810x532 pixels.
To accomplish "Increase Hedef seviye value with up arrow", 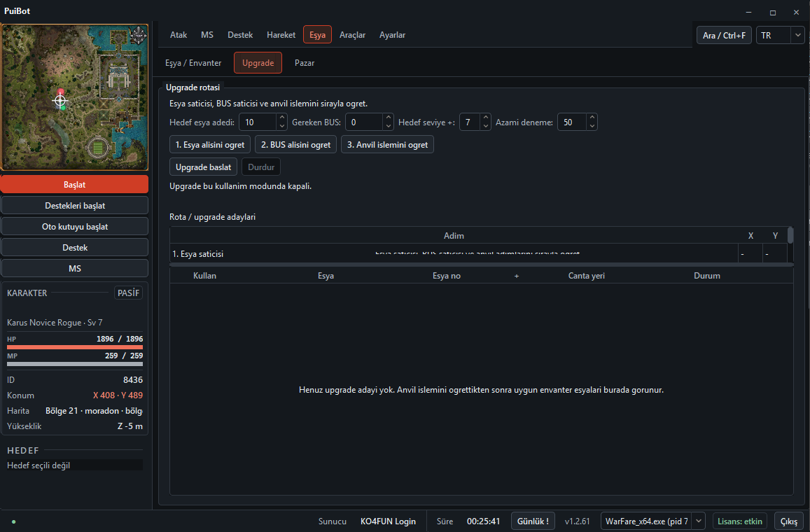I will pos(486,118).
